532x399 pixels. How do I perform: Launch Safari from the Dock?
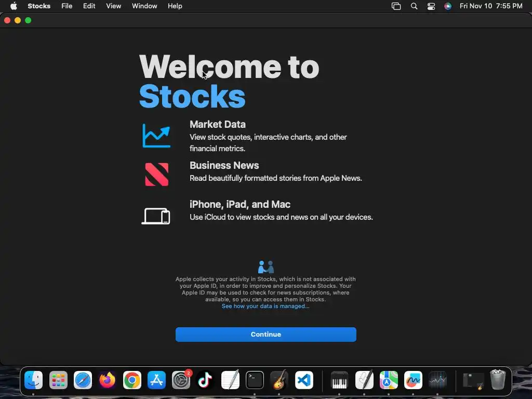coord(83,380)
